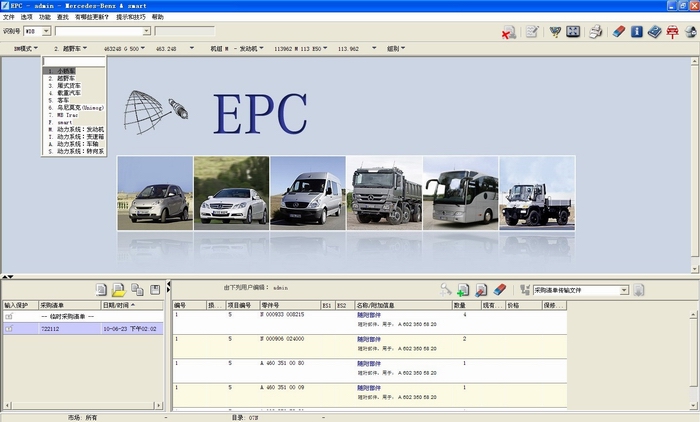700x422 pixels.
Task: Toggle the full-screen expand icon
Action: pyautogui.click(x=573, y=31)
